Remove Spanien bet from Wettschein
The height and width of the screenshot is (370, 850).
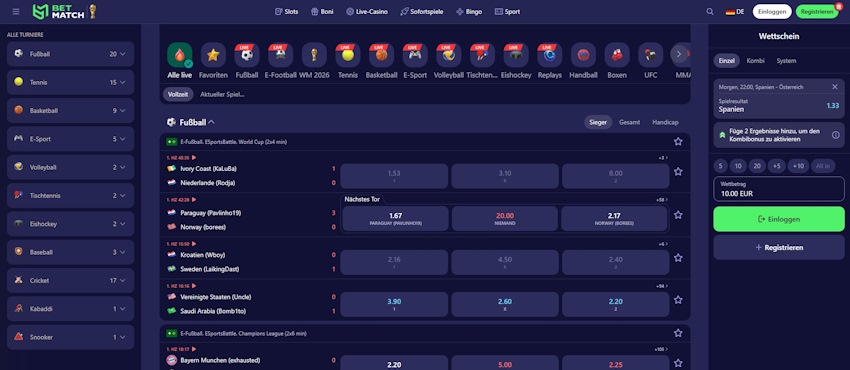tap(835, 87)
